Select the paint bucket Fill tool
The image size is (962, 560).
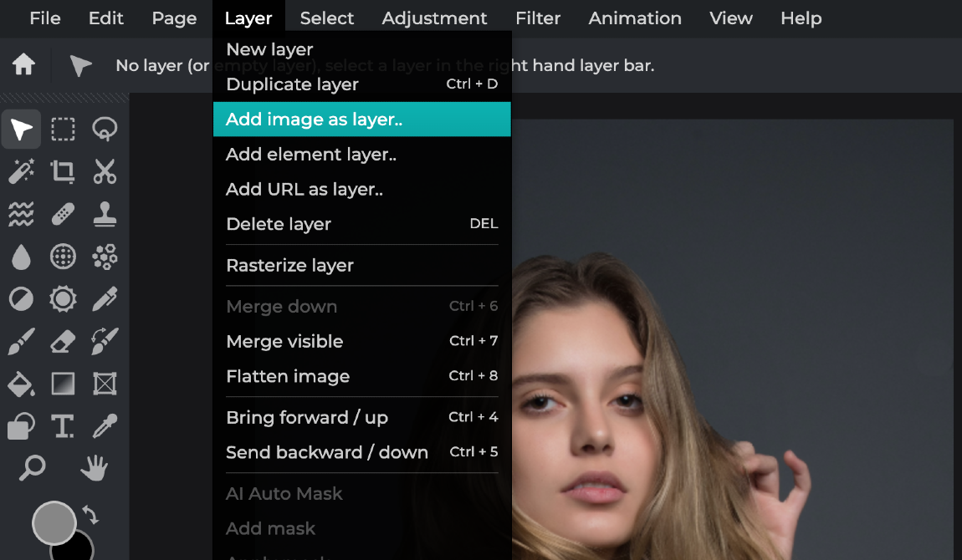point(21,384)
